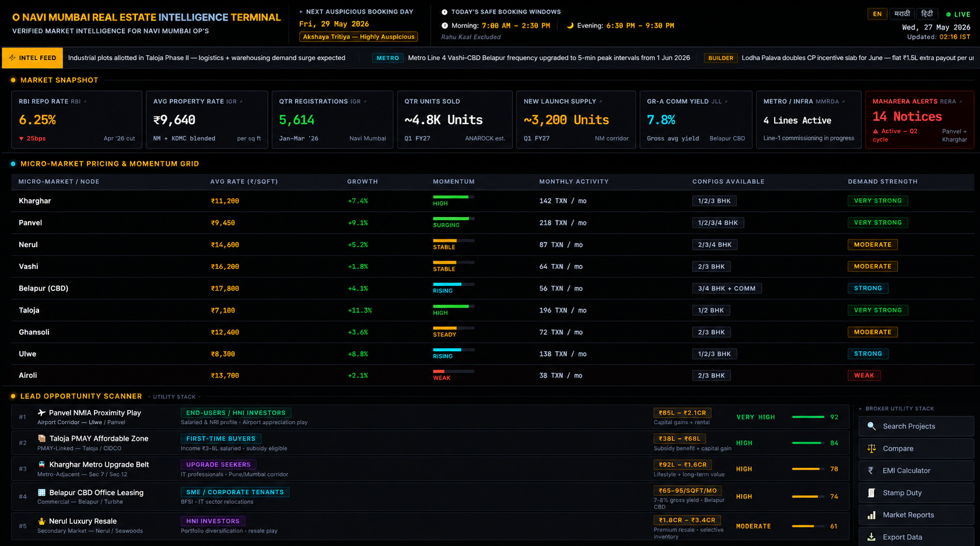Click the crown icon beside Nerul Luxury Resale

[41, 521]
